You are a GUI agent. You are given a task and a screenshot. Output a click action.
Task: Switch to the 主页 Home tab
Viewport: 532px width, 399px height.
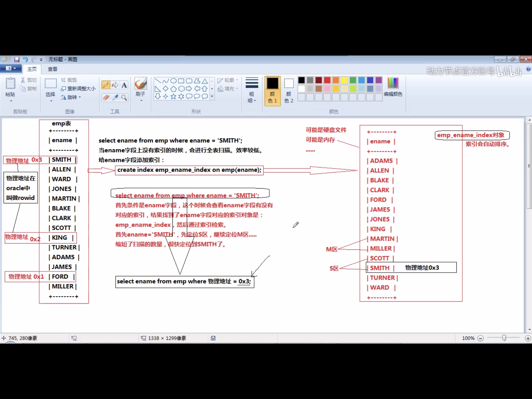click(32, 69)
